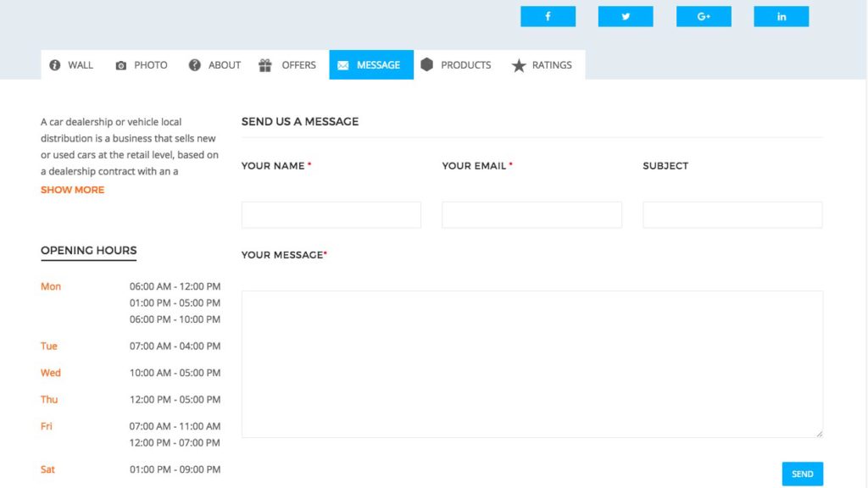Image resolution: width=868 pixels, height=488 pixels.
Task: Click the star icon on the RATINGS tab
Action: [517, 64]
